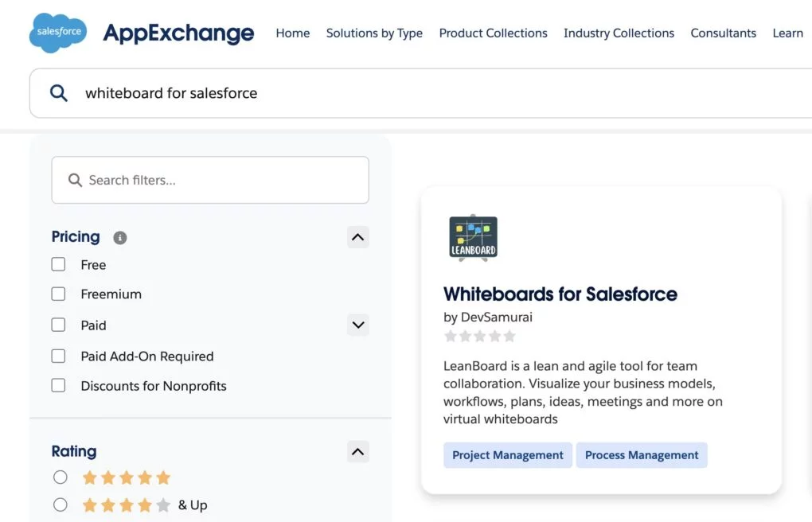Viewport: 812px width, 522px height.
Task: Open the Learn nav item
Action: [787, 33]
